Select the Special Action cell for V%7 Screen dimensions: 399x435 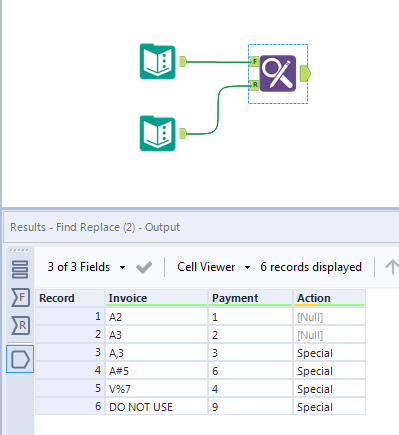(329, 389)
